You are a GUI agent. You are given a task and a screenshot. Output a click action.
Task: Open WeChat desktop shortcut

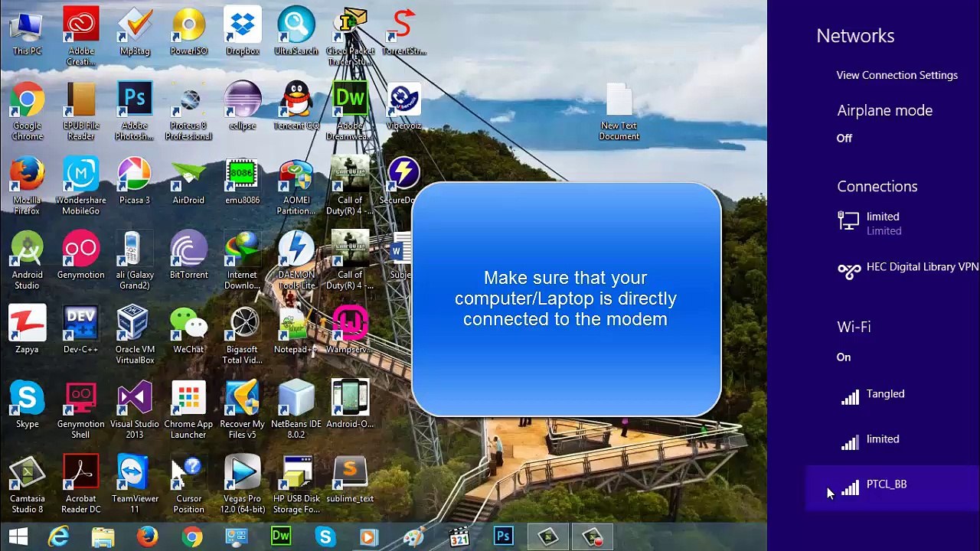pos(188,331)
